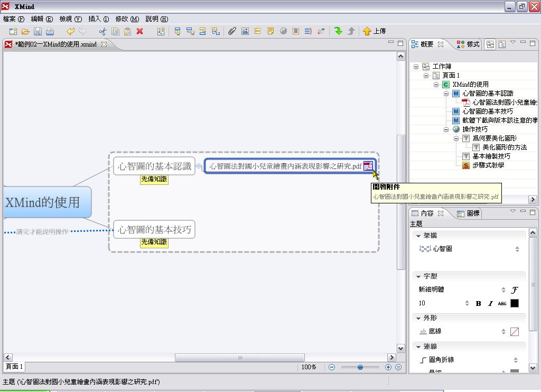Collapse the 連線 section

[418, 347]
